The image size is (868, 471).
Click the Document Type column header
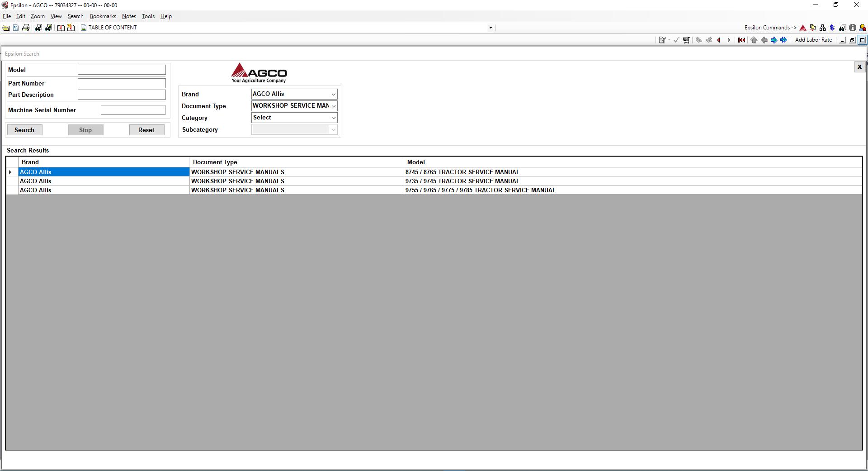coord(297,162)
